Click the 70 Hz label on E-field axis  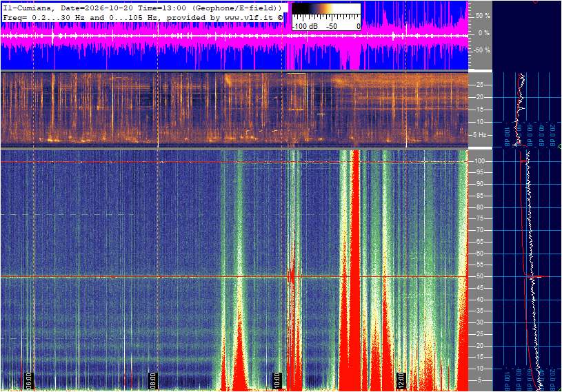(x=479, y=230)
